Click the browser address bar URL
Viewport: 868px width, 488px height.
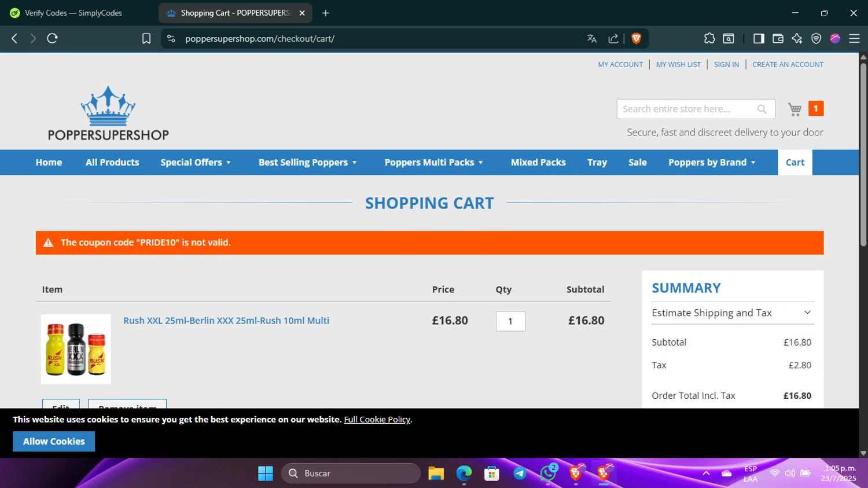(260, 38)
